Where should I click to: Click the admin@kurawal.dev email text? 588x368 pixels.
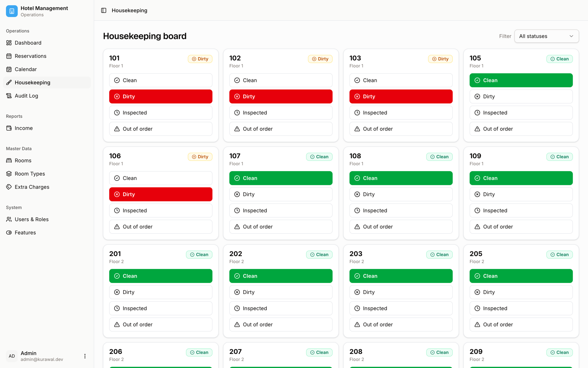pyautogui.click(x=42, y=360)
